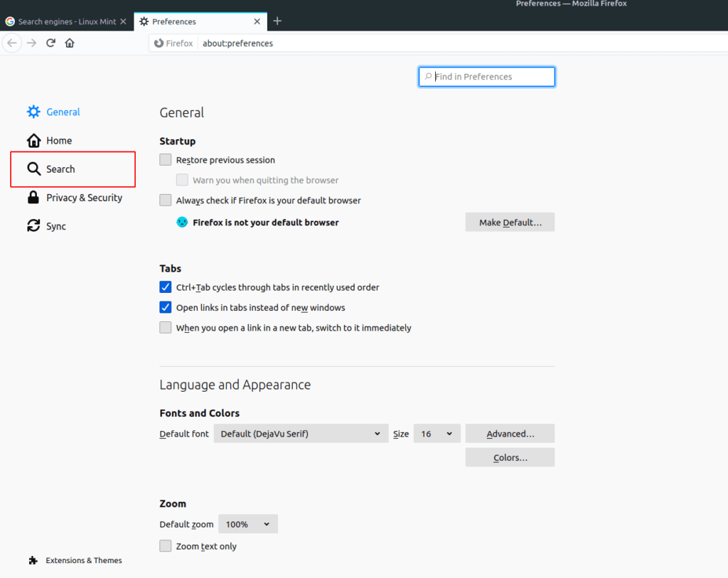Click Make Default… button
Image resolution: width=728 pixels, height=578 pixels.
(x=510, y=223)
